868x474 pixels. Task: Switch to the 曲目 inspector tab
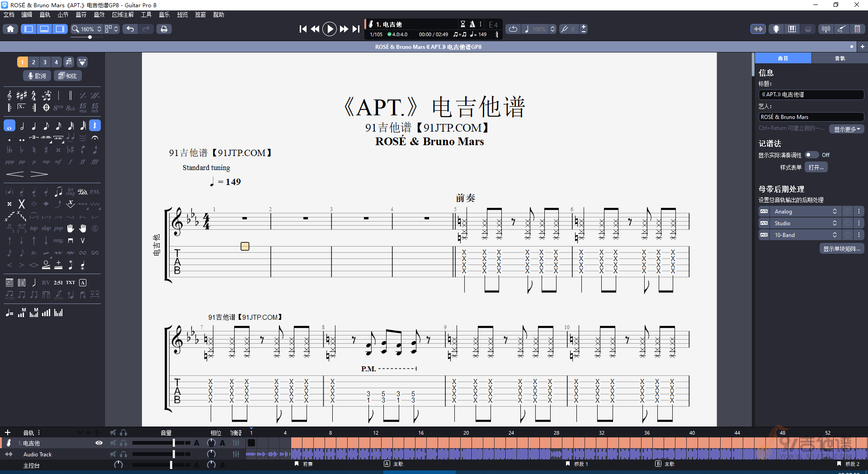[783, 58]
